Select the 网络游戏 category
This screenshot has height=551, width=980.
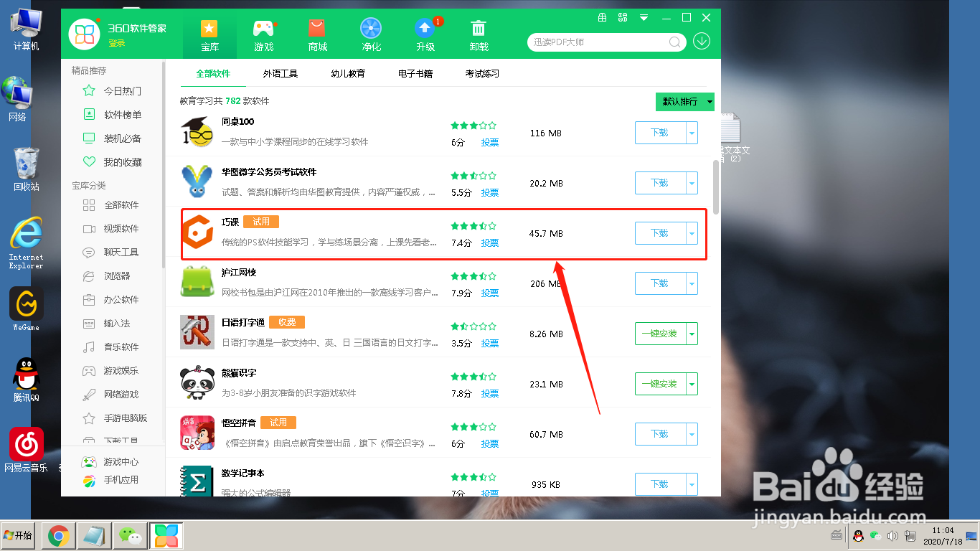point(113,394)
